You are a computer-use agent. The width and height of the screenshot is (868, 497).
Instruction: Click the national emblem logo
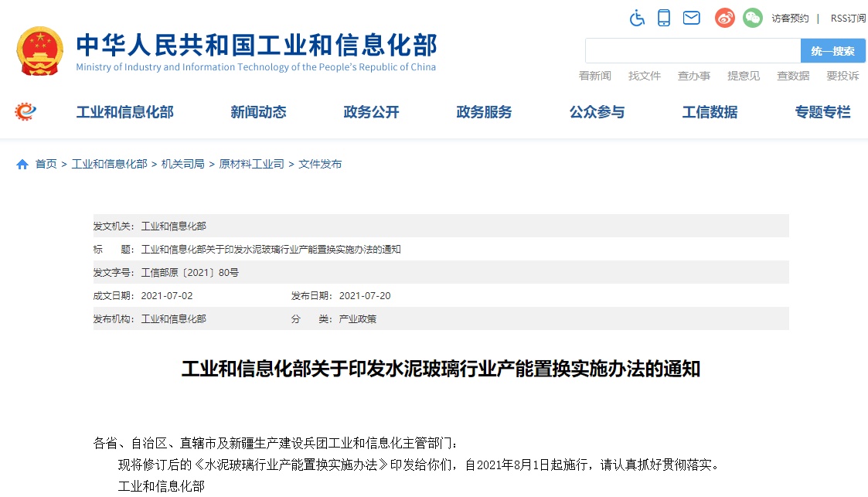[40, 51]
